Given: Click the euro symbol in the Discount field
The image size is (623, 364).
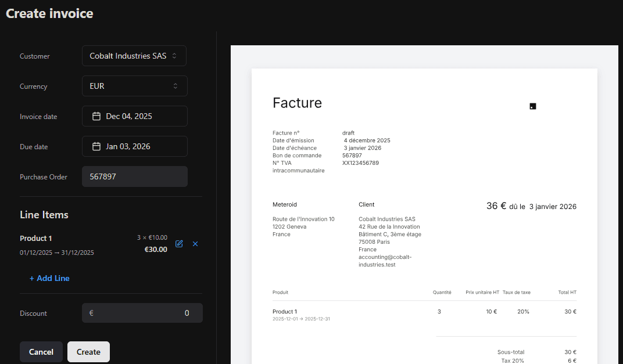Looking at the screenshot, I should click(x=91, y=313).
